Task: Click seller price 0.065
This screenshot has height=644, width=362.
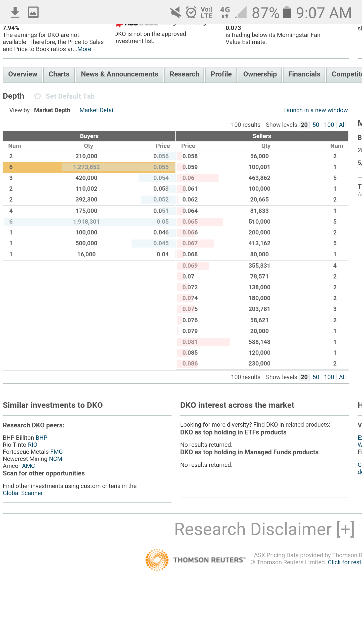Action: [x=190, y=222]
